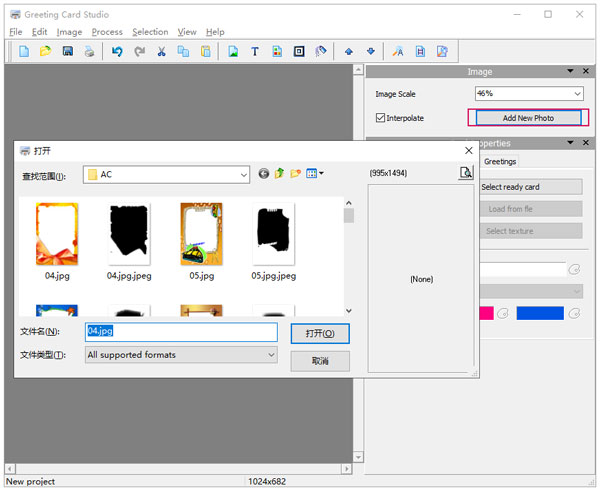600x491 pixels.
Task: Switch to the Greetings tab
Action: (500, 162)
